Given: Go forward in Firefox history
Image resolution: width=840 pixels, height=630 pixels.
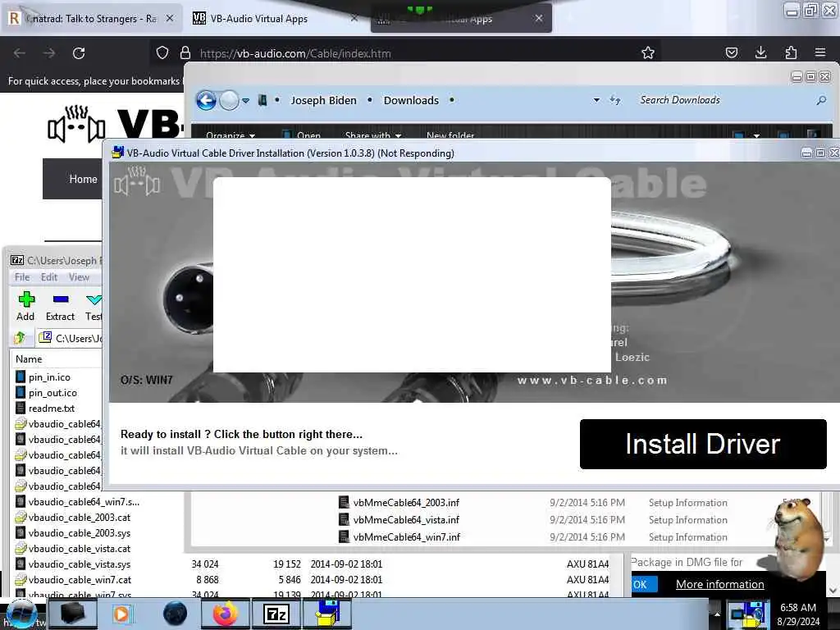Looking at the screenshot, I should (x=49, y=53).
